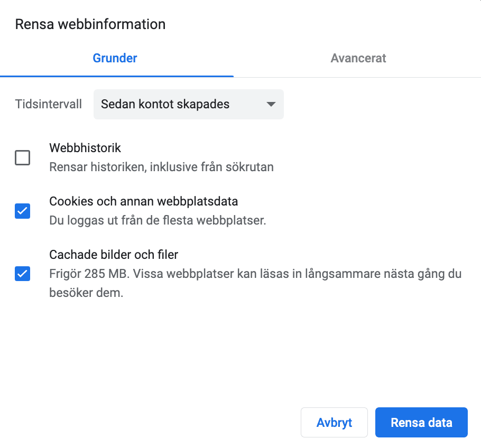
Task: Switch to the Grunder tab
Action: [115, 58]
